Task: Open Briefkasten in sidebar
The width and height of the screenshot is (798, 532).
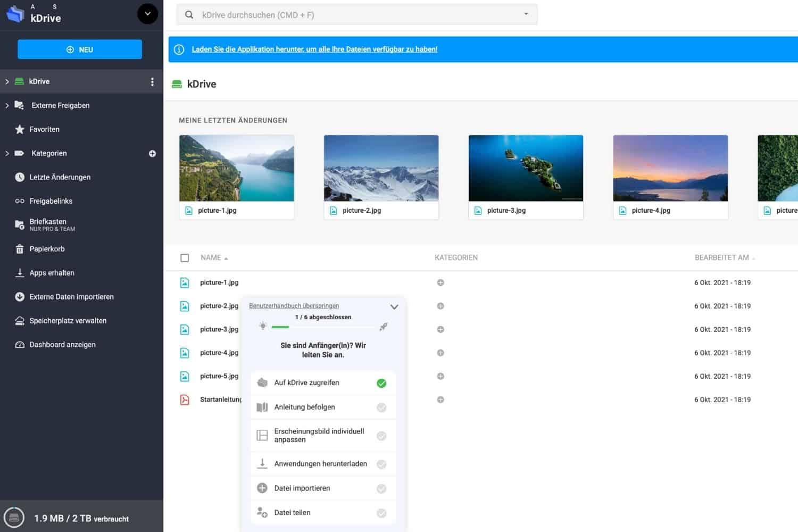Action: coord(52,225)
